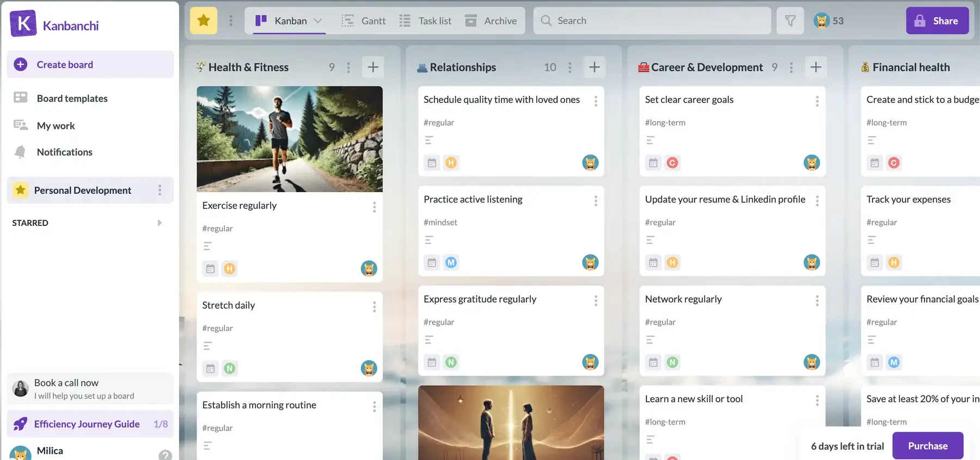980x460 pixels.
Task: Open Relationships list options menu
Action: click(x=570, y=67)
